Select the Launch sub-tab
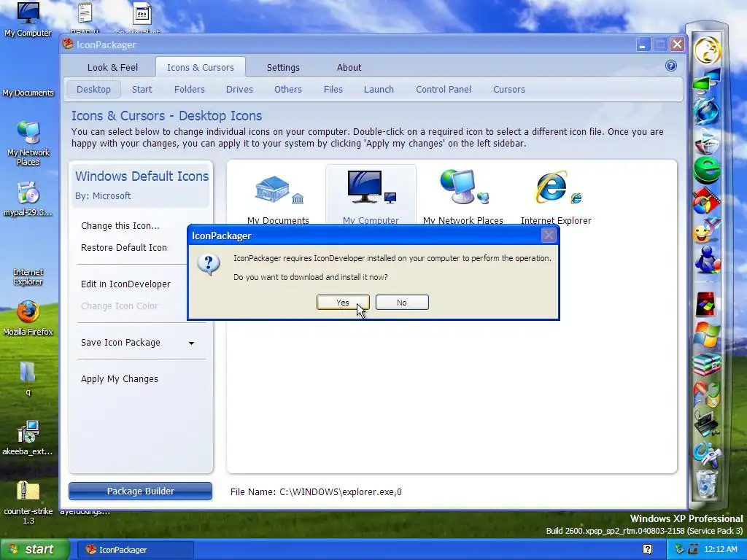 tap(379, 90)
